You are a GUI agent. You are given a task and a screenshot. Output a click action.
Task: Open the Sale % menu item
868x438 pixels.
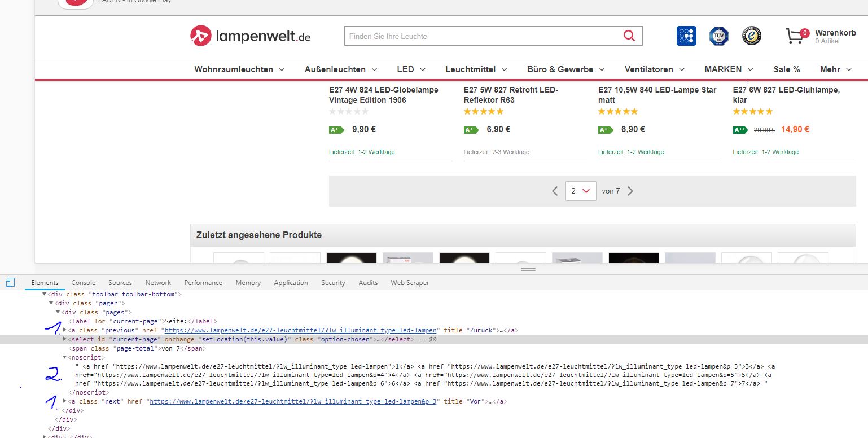[786, 69]
